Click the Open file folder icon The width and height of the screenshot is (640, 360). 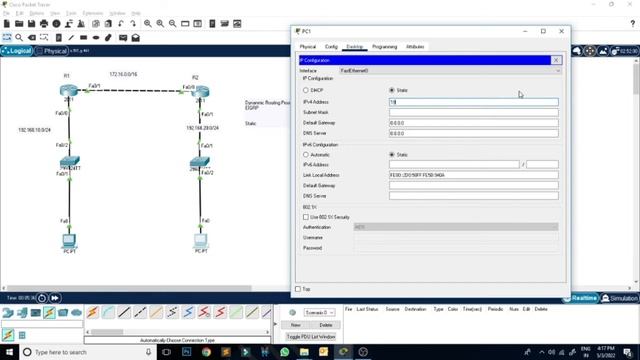click(x=19, y=24)
